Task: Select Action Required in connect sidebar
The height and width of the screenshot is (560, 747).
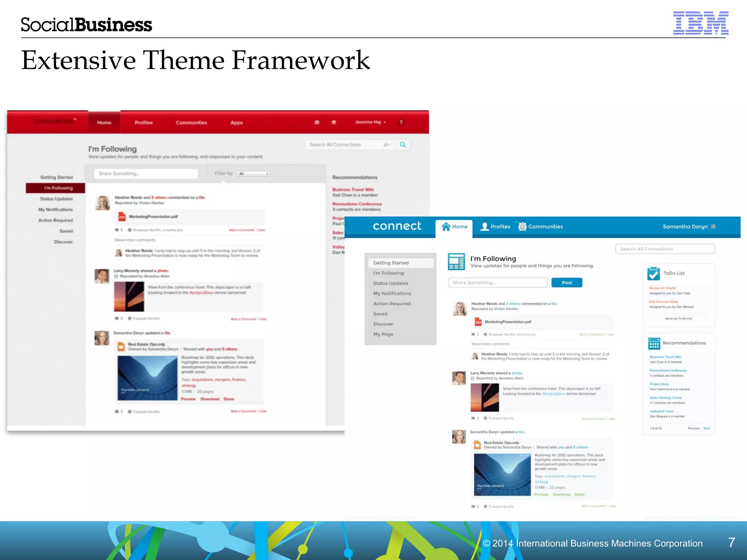Action: (392, 304)
